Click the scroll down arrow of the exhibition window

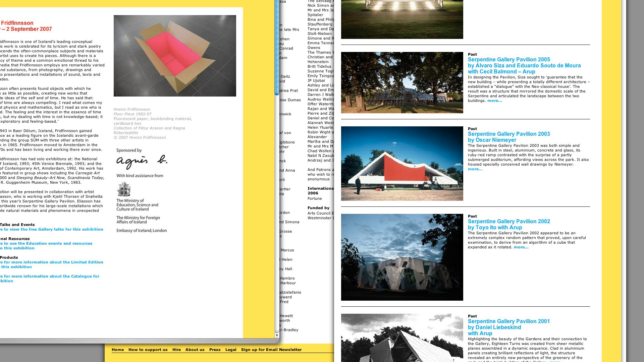[x=277, y=335]
